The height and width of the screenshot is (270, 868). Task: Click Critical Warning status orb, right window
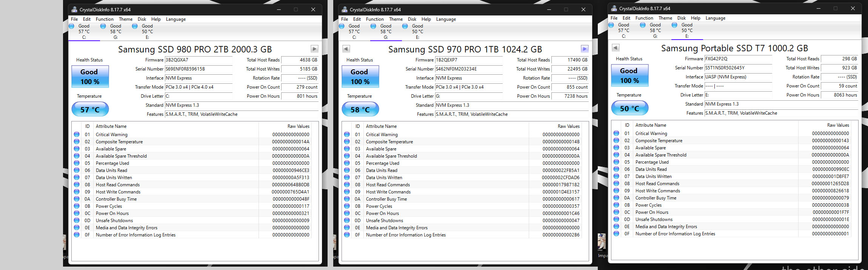click(x=616, y=133)
